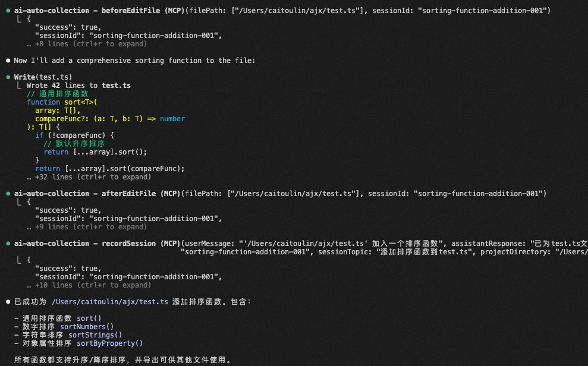Click white bullet before the 已成功为 summary

[x=8, y=302]
